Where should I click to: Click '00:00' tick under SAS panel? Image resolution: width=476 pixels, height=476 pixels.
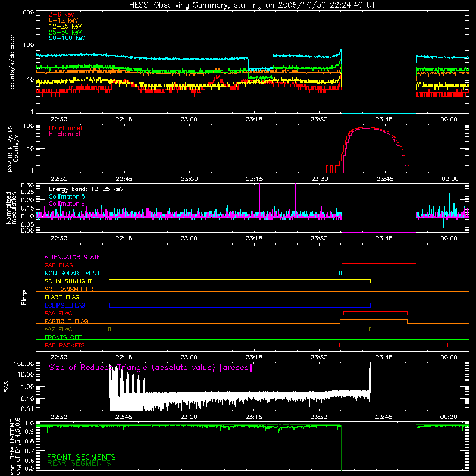(x=449, y=417)
